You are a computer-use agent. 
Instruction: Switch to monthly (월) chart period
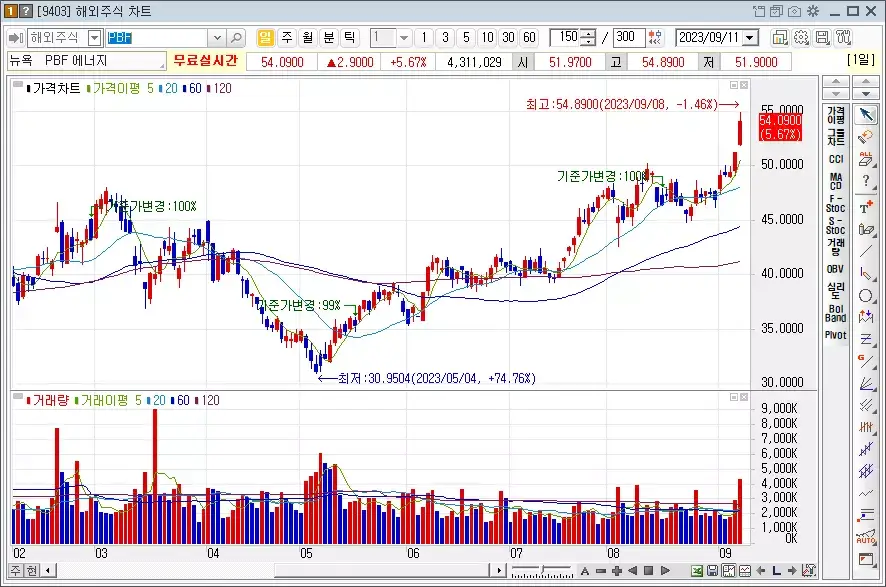308,38
